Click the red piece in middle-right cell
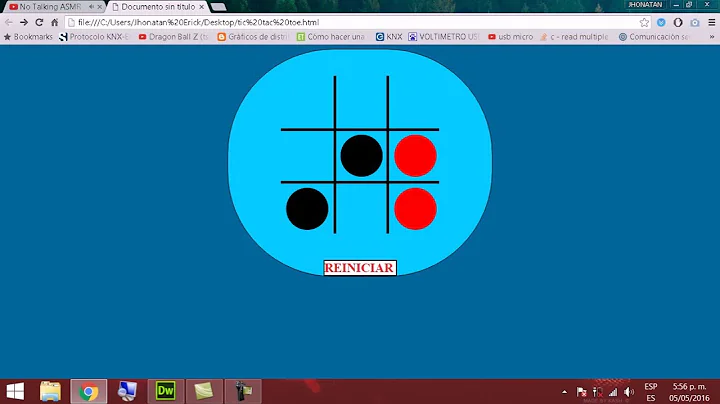This screenshot has height=404, width=720. (x=415, y=156)
